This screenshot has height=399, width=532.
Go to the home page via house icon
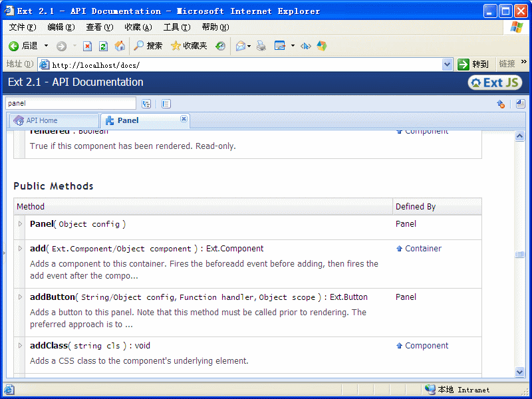(x=120, y=46)
